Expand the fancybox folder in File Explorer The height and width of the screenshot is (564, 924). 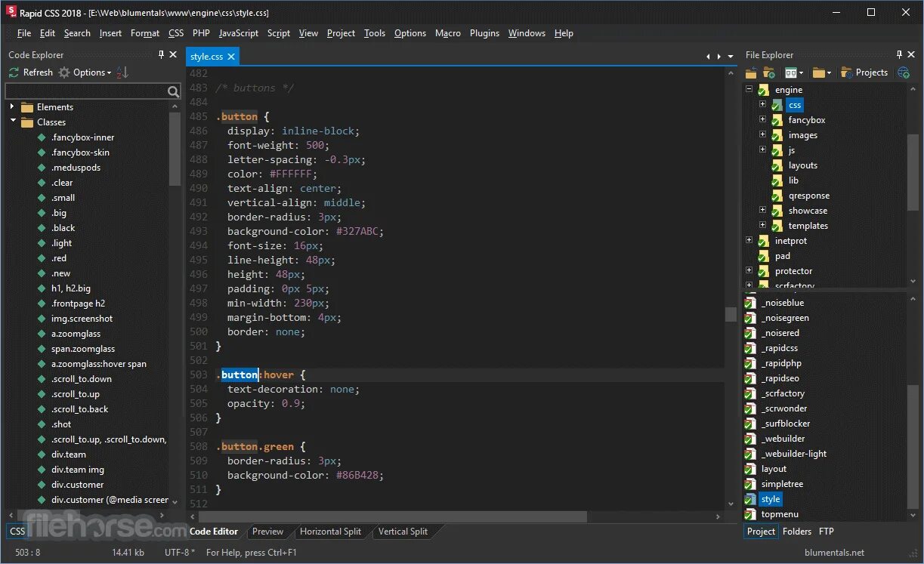pyautogui.click(x=762, y=119)
